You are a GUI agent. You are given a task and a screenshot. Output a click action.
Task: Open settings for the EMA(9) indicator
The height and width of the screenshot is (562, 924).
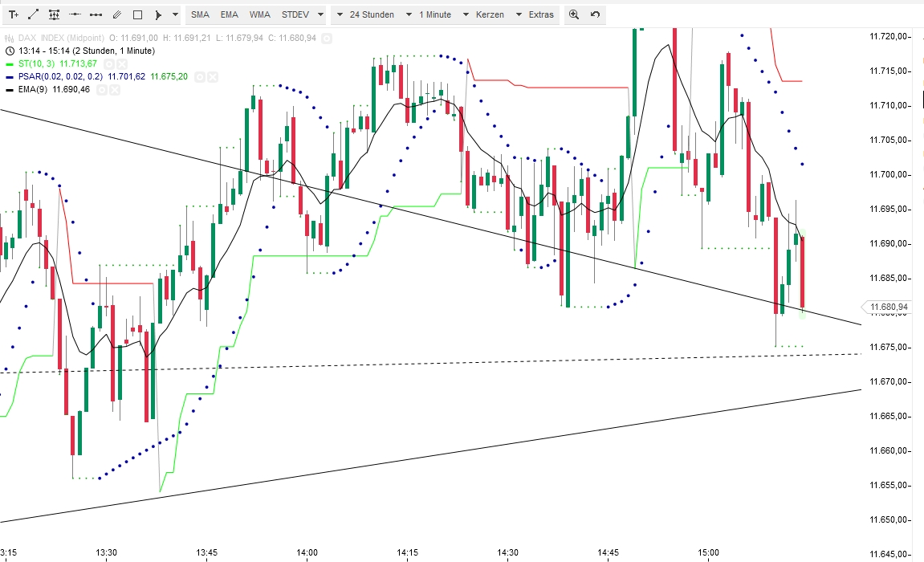(100, 90)
